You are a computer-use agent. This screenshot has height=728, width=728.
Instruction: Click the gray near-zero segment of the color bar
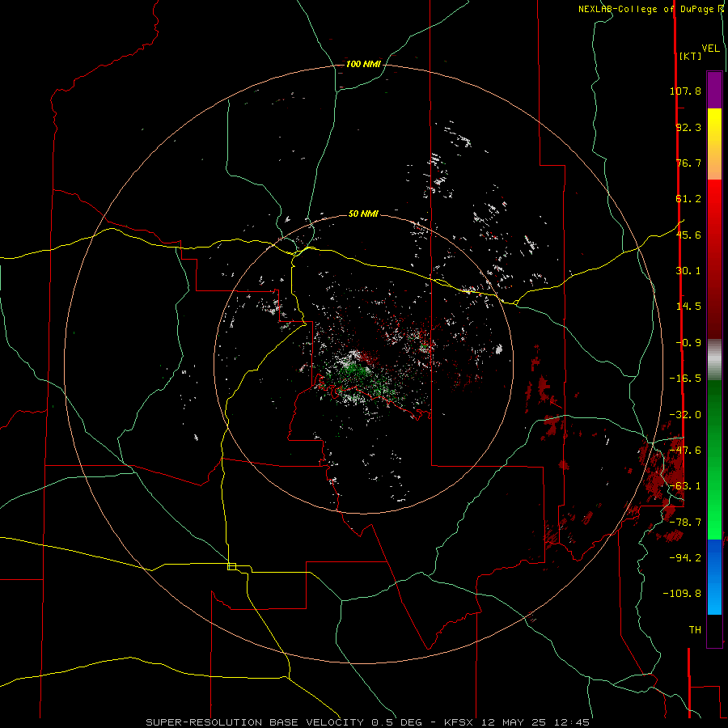click(x=714, y=360)
